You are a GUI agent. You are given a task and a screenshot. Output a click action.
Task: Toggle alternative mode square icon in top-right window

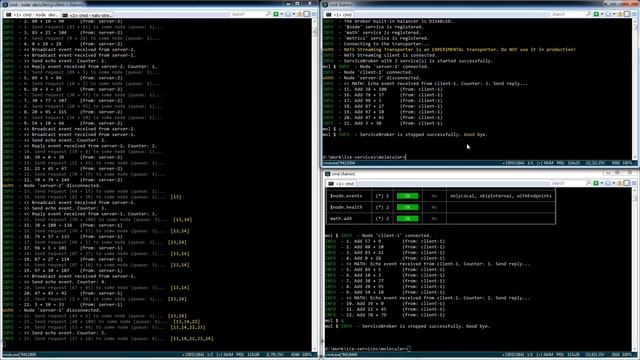[x=627, y=14]
